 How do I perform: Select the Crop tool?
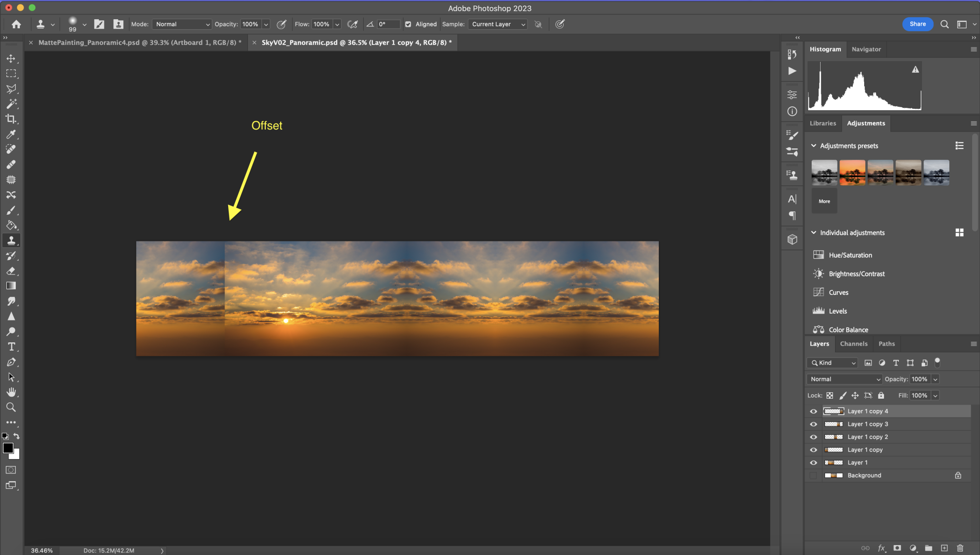pos(12,119)
